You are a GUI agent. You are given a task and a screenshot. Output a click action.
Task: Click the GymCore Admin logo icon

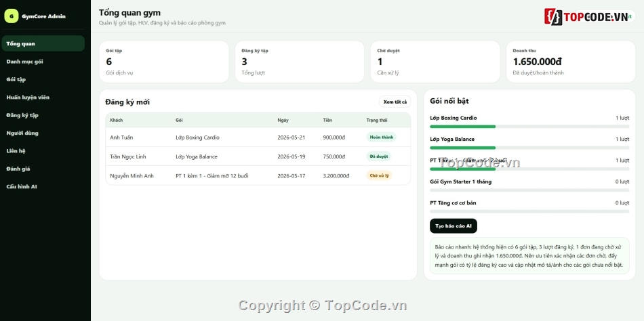(11, 16)
